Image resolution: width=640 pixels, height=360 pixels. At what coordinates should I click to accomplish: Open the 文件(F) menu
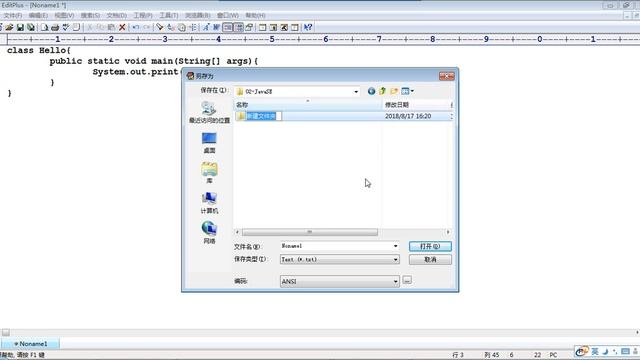coord(13,16)
